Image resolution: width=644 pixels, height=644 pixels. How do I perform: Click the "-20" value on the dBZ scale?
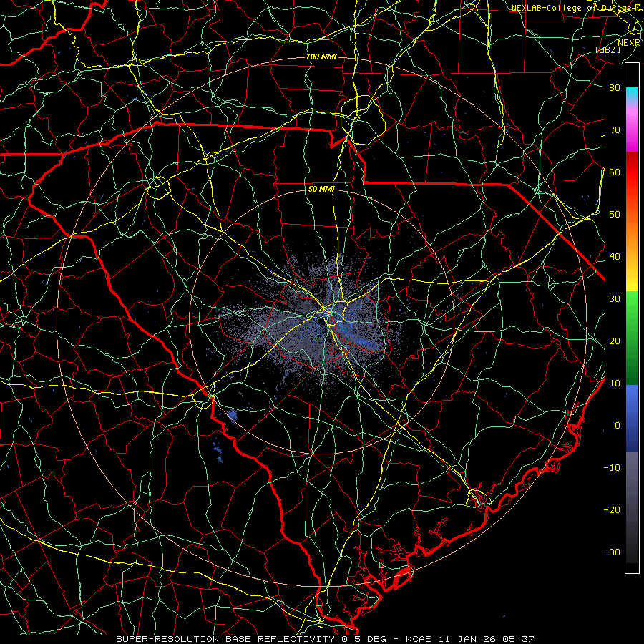612,510
